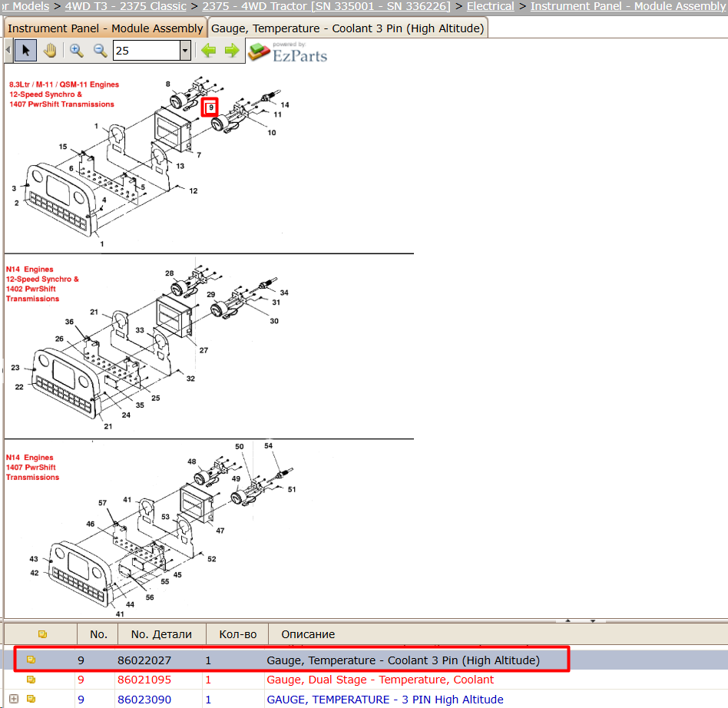728x708 pixels.
Task: Open note icon for part 86021095
Action: coord(31,680)
